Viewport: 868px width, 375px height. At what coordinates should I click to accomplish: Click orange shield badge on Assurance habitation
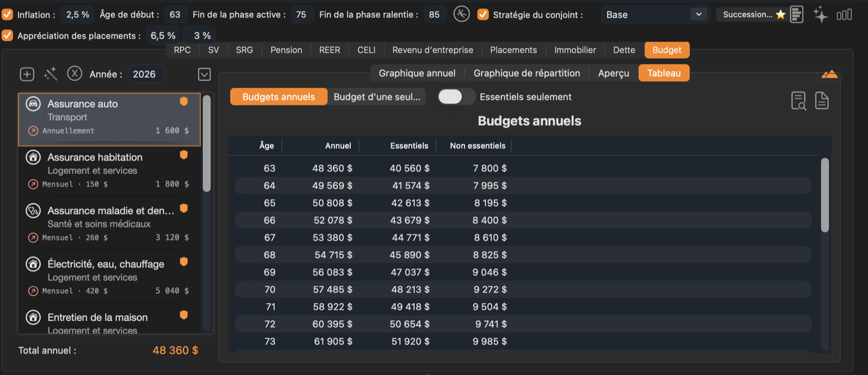point(184,155)
